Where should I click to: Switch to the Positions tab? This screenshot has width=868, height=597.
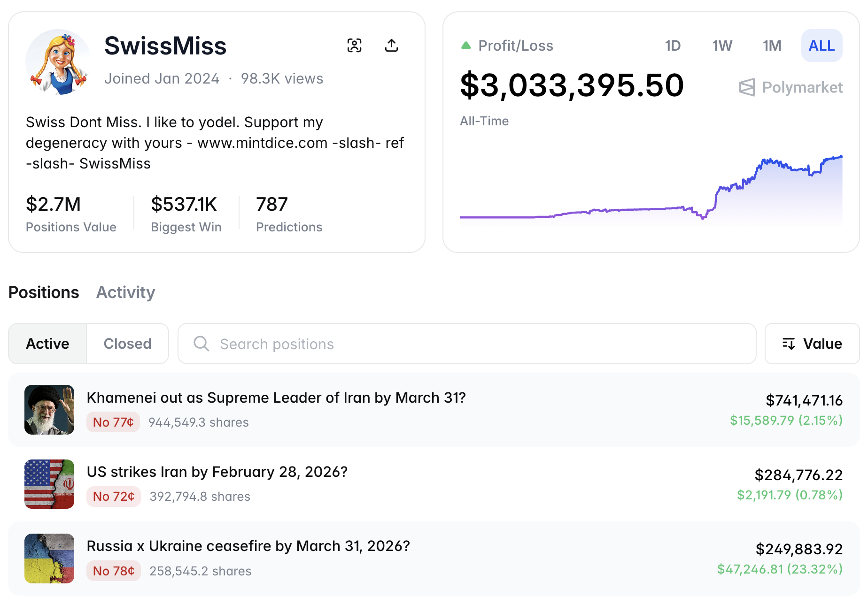click(x=44, y=292)
